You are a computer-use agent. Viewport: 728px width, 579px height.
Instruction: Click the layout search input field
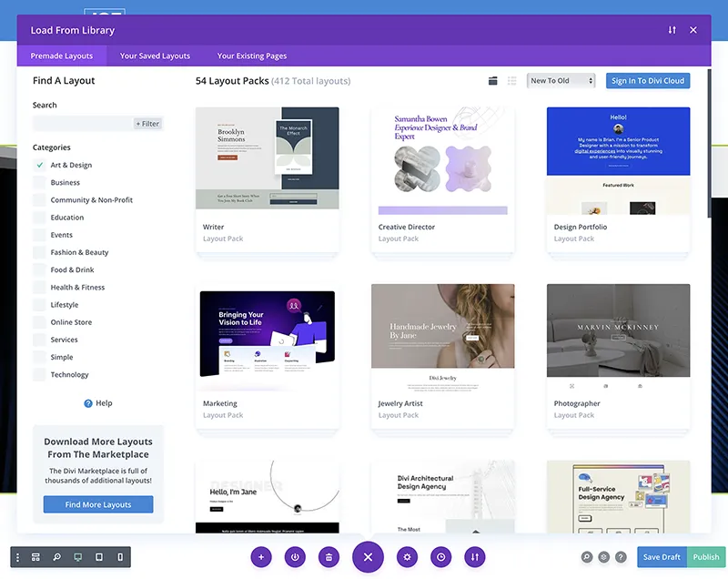point(83,124)
